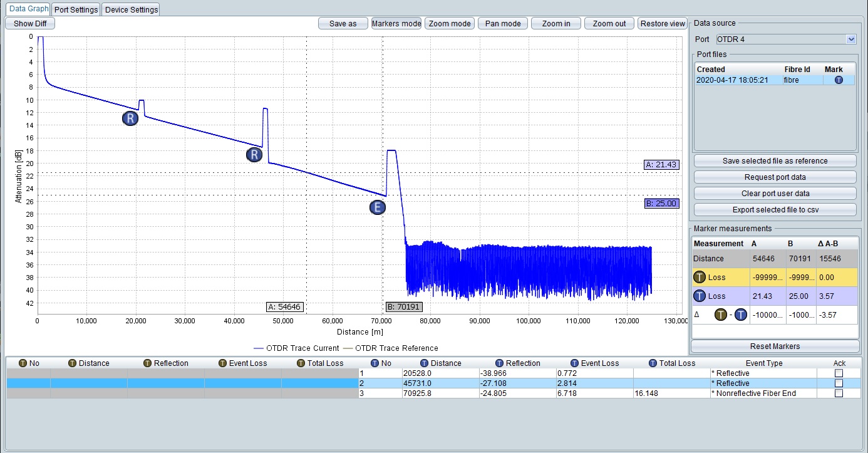Click gold T icon in delta measurement row
This screenshot has height=453, width=868.
point(721,315)
